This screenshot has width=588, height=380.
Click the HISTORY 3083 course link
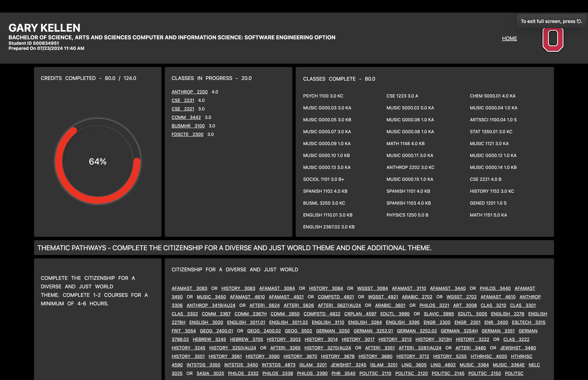(238, 288)
